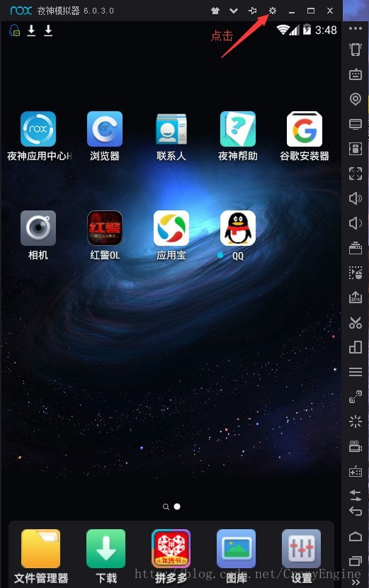369x588 pixels.
Task: Open the virtual location pin tool
Action: tap(356, 99)
